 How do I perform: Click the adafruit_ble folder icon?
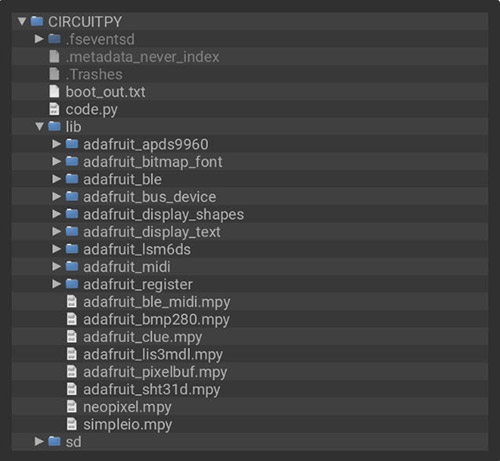[72, 179]
